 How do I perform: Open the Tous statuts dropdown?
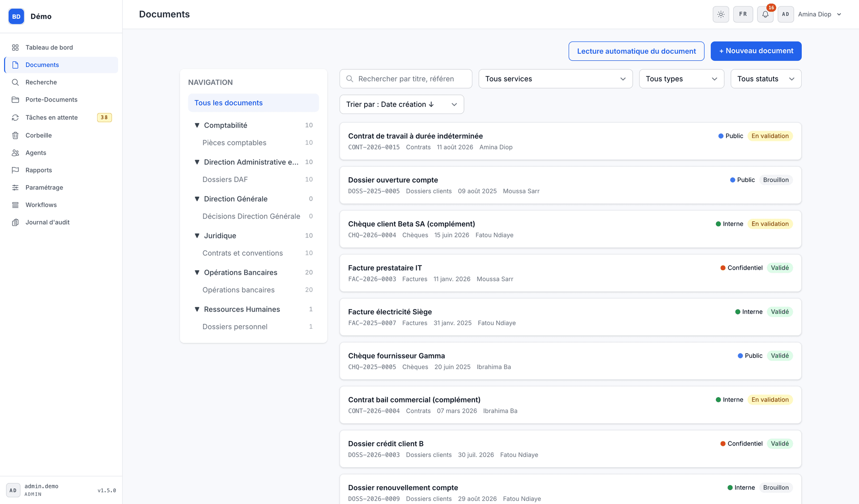tap(765, 79)
